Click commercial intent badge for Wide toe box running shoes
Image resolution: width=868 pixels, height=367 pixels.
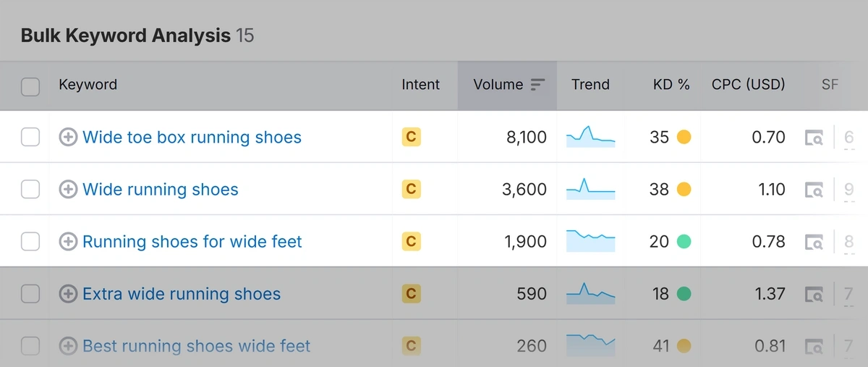point(411,137)
